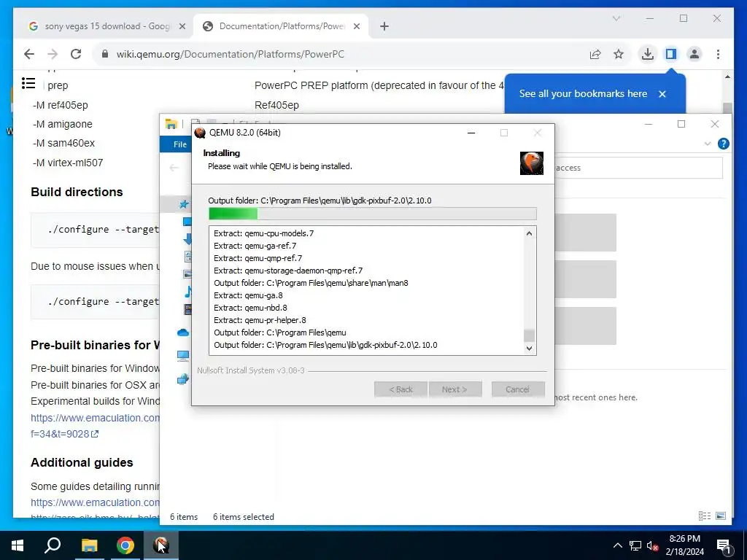The height and width of the screenshot is (560, 747).
Task: Select log line 'Extract: qemu-pr-helper.8'
Action: [x=260, y=320]
